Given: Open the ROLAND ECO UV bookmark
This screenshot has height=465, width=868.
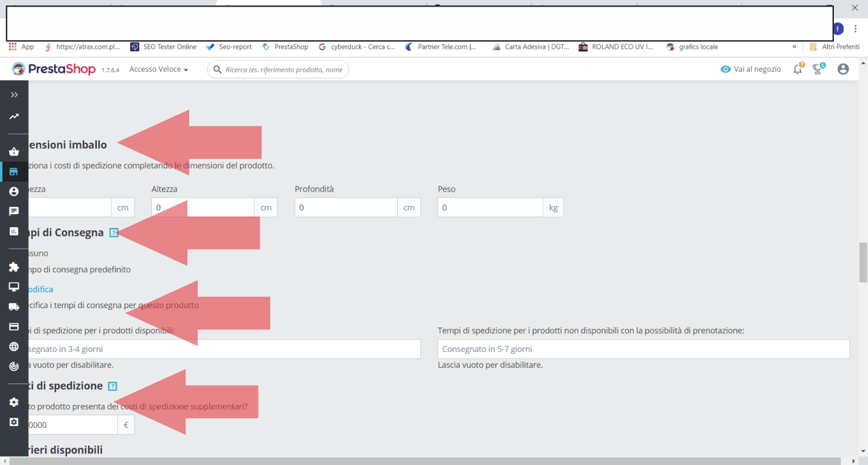Looking at the screenshot, I should click(616, 47).
